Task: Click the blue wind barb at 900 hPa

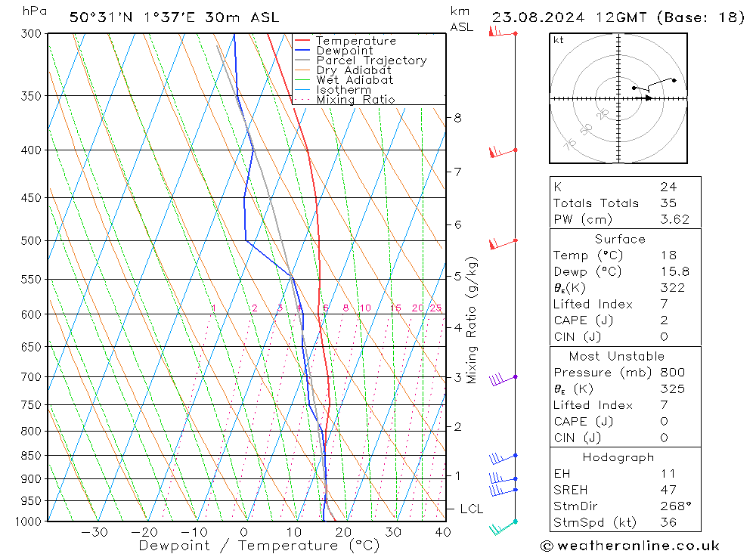Action: [503, 478]
